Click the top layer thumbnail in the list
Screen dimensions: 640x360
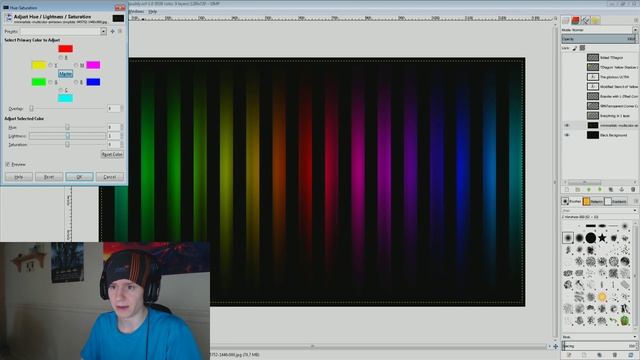593,58
